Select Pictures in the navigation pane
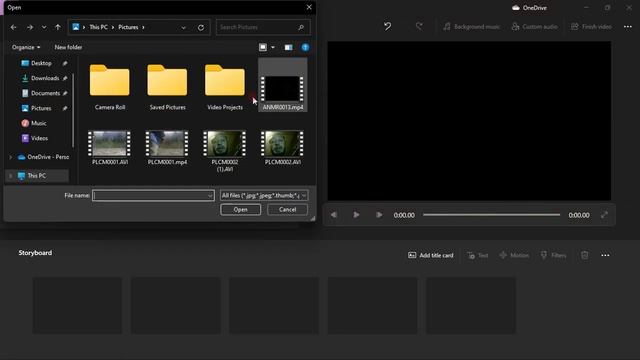This screenshot has width=640, height=360. pos(41,108)
